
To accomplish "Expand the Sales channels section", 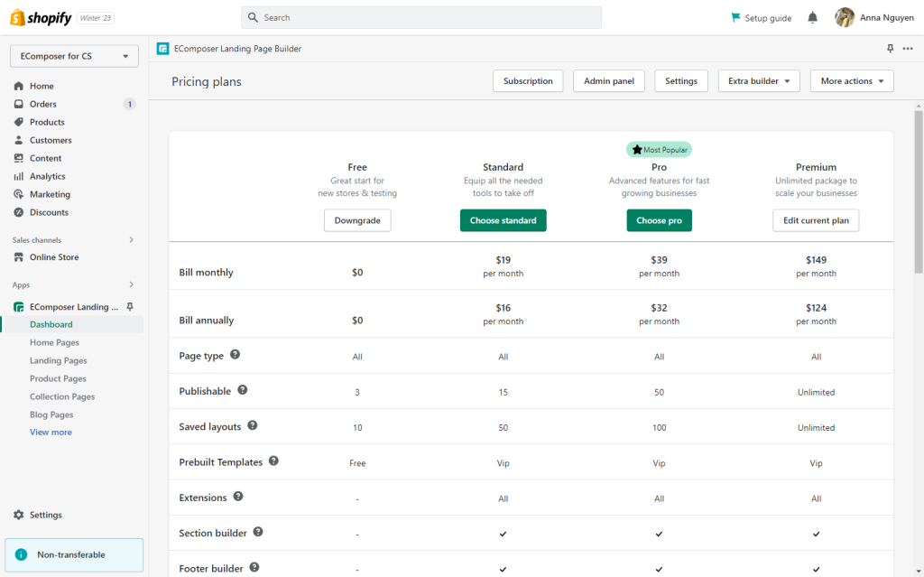I will [x=132, y=239].
